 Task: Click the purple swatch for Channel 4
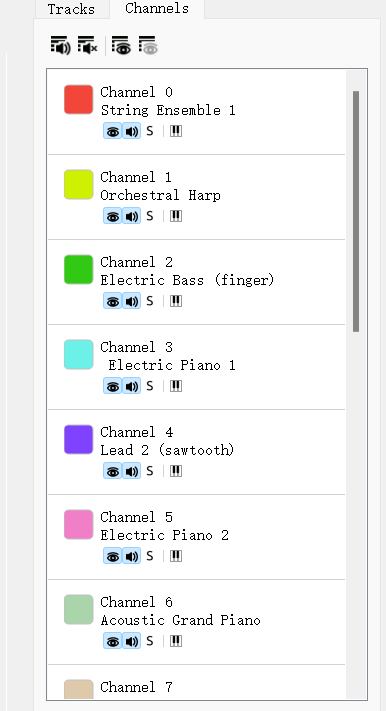coord(78,439)
